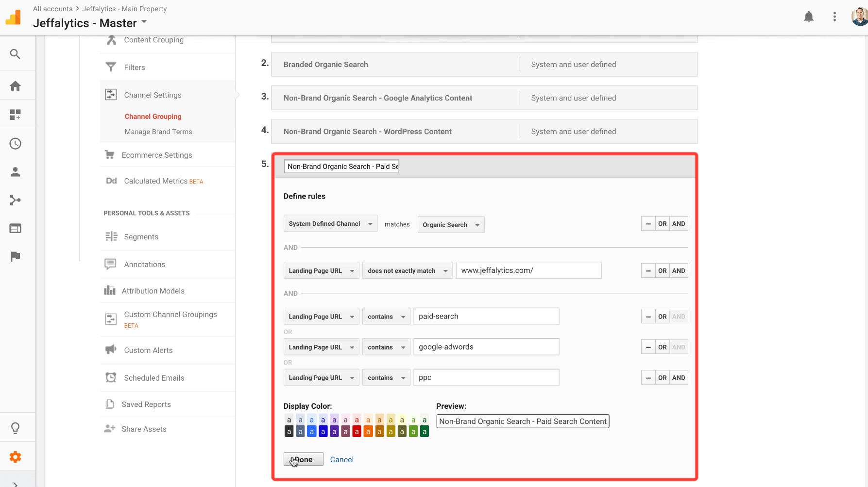This screenshot has width=868, height=487.
Task: Open Non-Brand Organic Search Google Analytics Content row
Action: coord(484,98)
